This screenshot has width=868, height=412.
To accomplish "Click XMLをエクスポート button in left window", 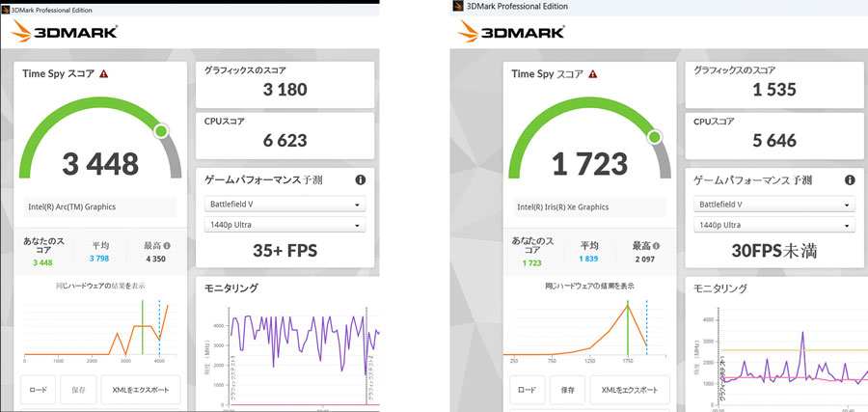I will click(x=141, y=390).
